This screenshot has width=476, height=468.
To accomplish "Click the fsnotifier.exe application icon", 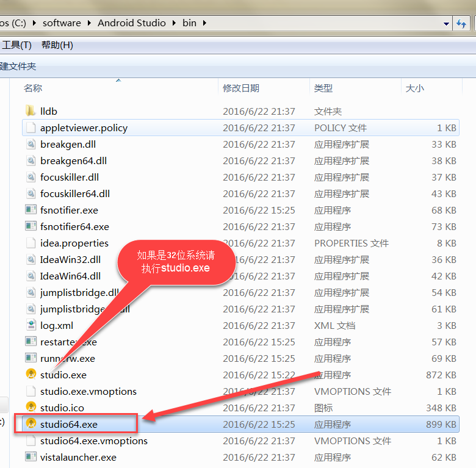I will pos(31,210).
